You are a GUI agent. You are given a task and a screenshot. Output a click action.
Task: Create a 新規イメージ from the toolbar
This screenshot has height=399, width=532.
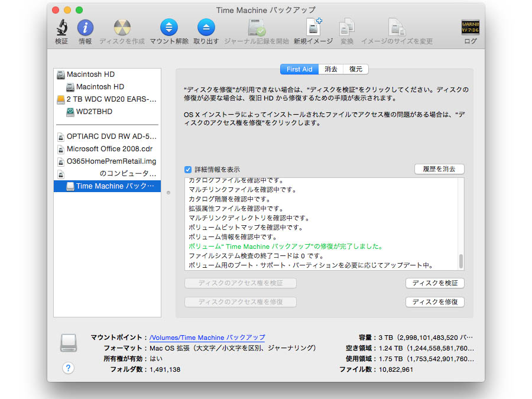click(x=313, y=27)
